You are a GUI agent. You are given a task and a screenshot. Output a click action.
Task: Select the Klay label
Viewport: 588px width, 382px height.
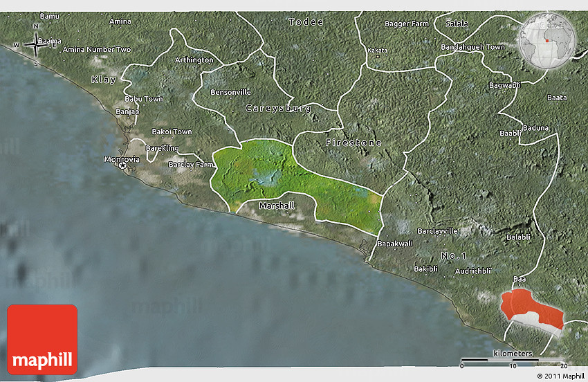(x=104, y=80)
